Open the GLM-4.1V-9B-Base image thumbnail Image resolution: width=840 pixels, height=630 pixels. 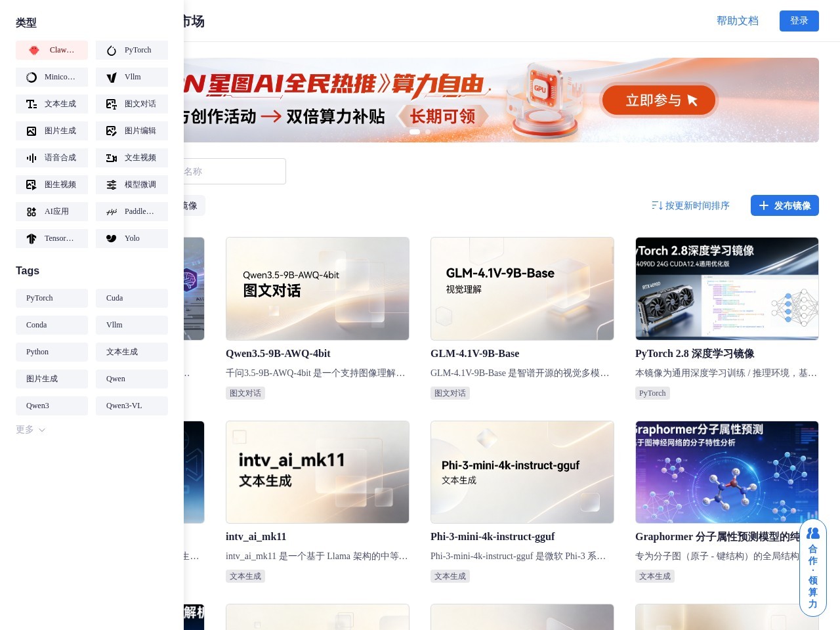tap(522, 289)
